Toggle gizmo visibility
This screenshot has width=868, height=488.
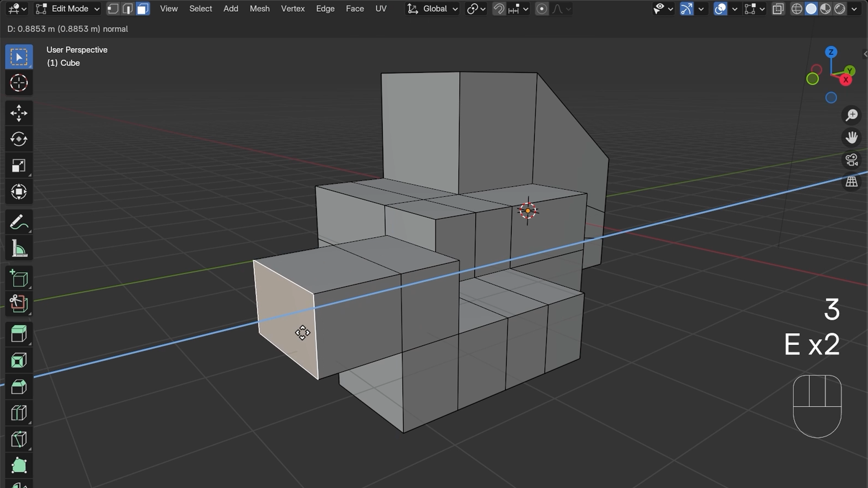coord(686,9)
